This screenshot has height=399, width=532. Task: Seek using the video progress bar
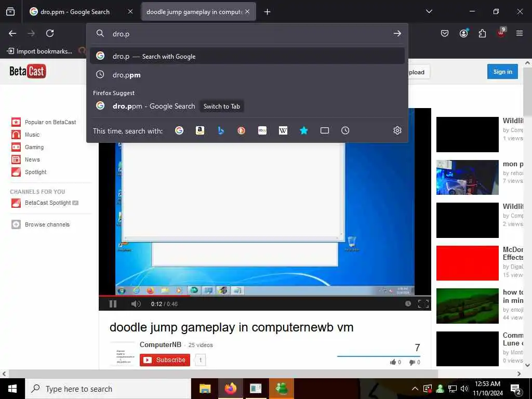264,296
